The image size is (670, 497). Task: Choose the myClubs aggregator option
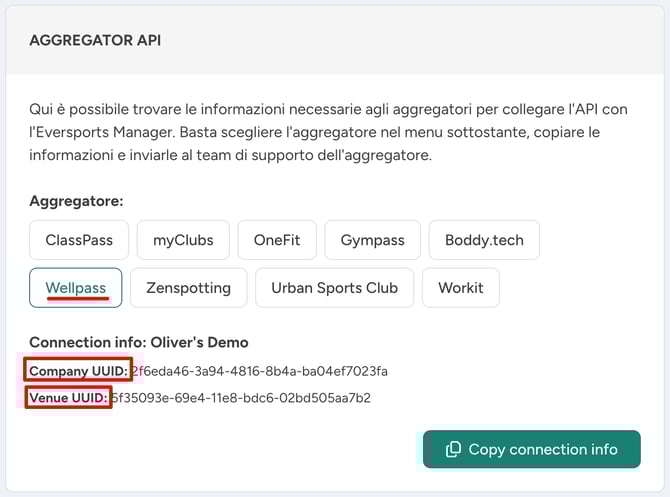point(183,240)
